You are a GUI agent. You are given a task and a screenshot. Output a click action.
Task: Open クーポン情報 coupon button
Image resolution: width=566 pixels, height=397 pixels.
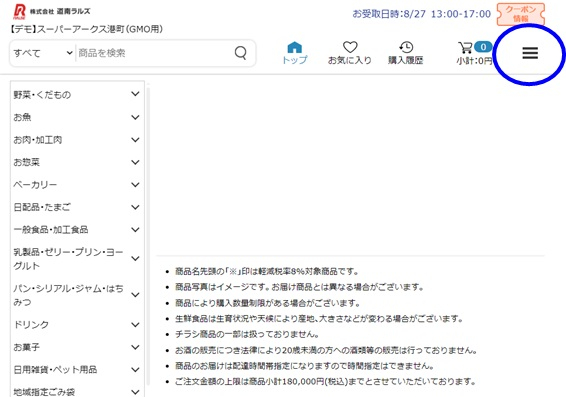pyautogui.click(x=521, y=14)
